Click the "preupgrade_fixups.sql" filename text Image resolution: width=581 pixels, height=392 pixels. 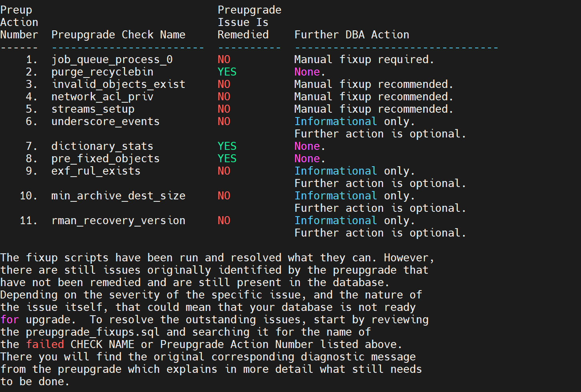(x=93, y=332)
